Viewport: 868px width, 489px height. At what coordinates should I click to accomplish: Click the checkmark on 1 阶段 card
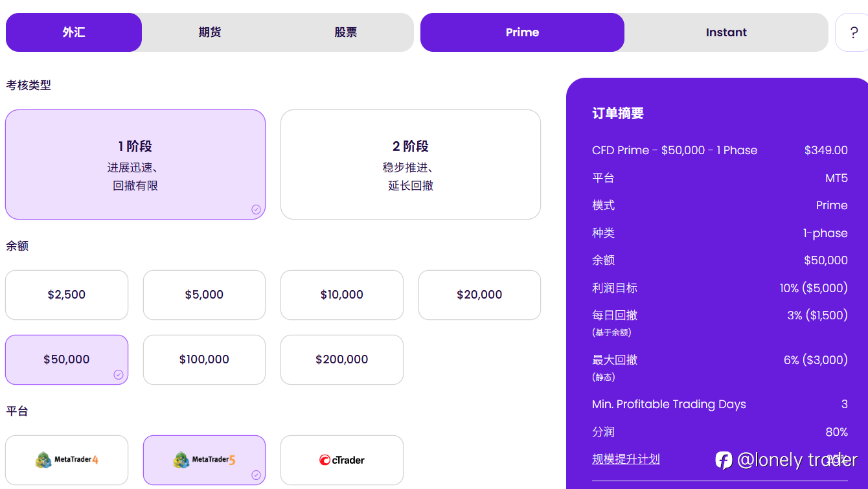tap(256, 209)
